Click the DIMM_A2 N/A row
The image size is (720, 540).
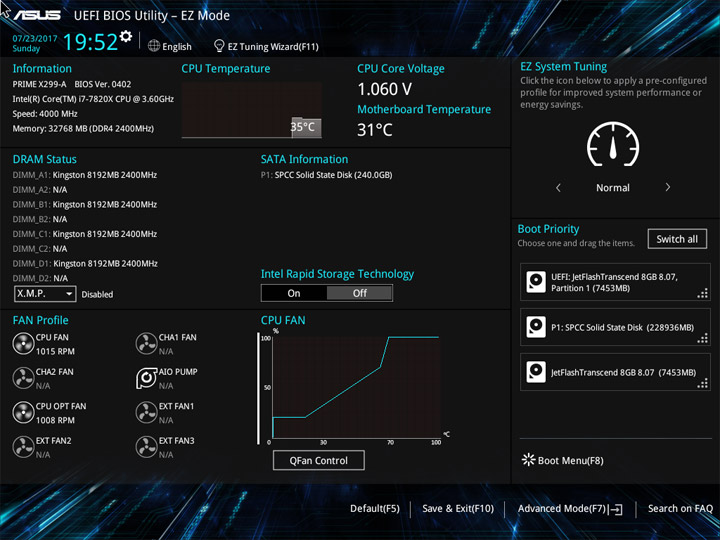coord(39,190)
